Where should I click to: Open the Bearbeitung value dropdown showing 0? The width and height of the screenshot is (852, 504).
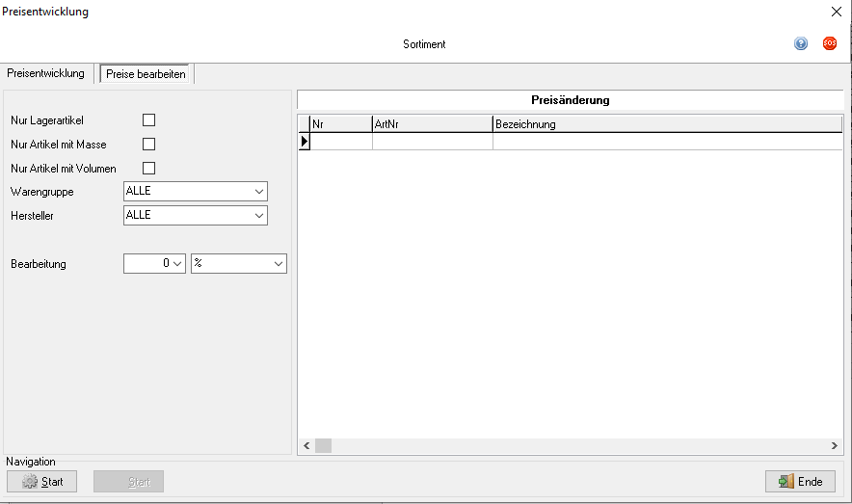point(177,264)
